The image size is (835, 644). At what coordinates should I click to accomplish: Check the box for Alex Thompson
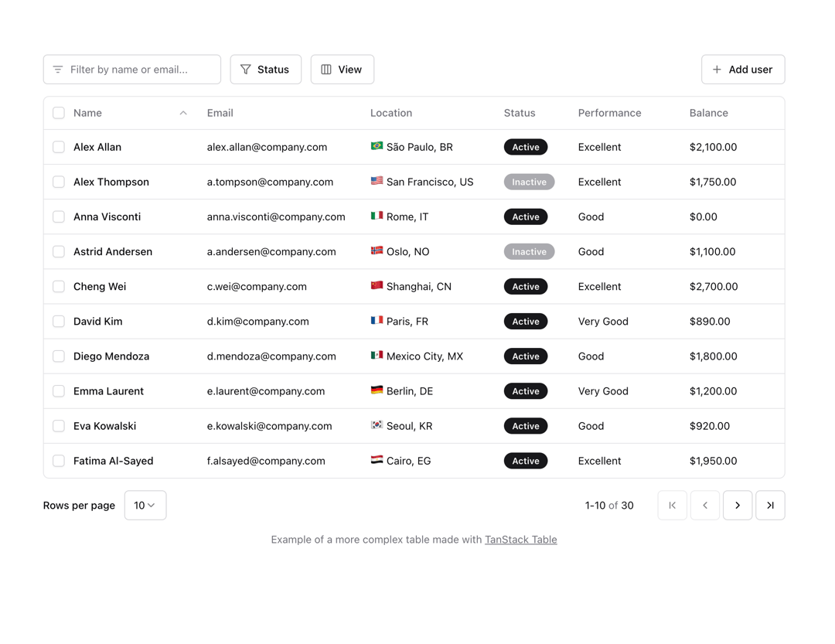[x=59, y=182]
